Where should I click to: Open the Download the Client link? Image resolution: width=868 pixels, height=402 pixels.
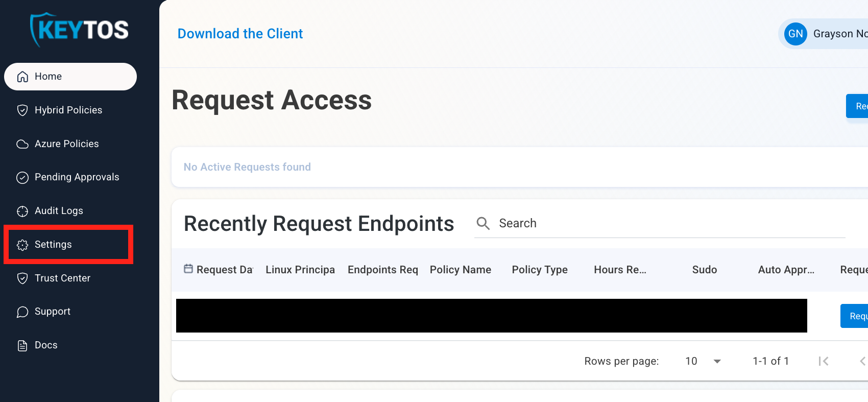pyautogui.click(x=240, y=34)
